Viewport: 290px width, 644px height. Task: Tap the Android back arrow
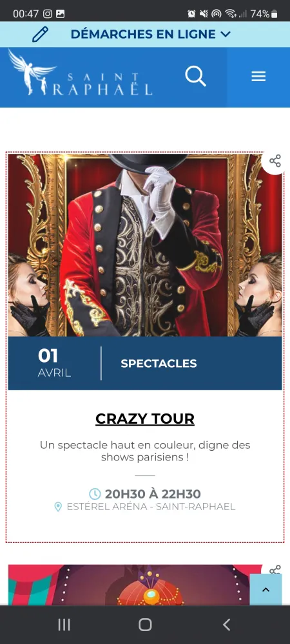point(226,625)
